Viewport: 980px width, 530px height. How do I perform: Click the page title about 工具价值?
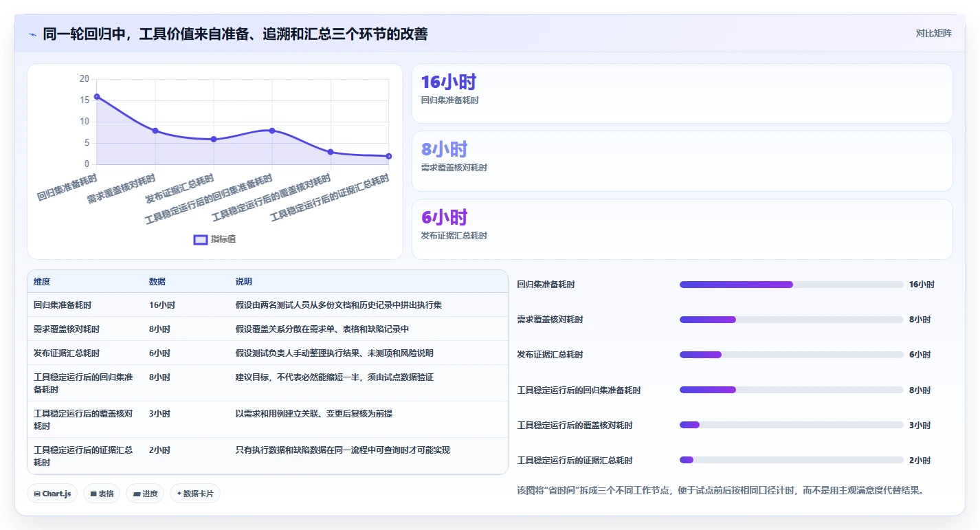[x=235, y=34]
